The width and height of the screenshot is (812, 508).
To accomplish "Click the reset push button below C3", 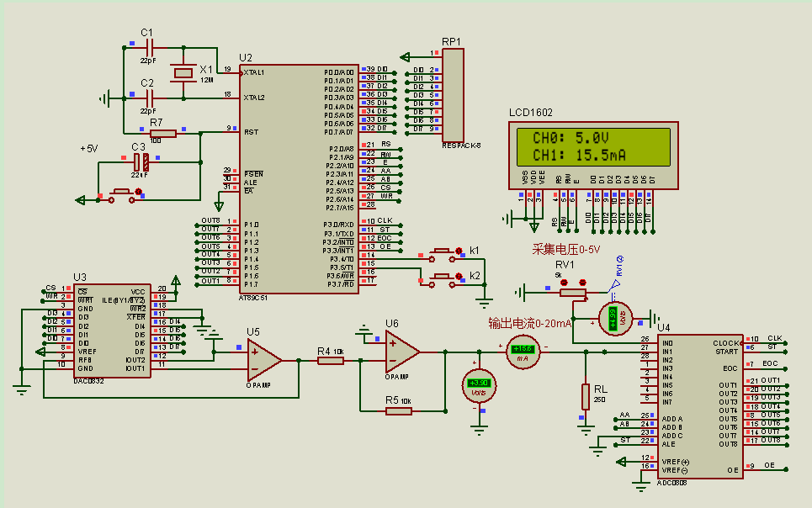I will coord(121,196).
